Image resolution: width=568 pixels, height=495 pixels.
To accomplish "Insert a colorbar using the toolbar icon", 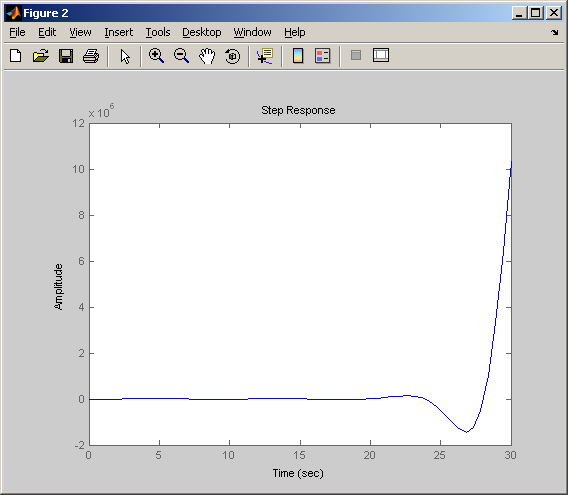I will pos(298,56).
